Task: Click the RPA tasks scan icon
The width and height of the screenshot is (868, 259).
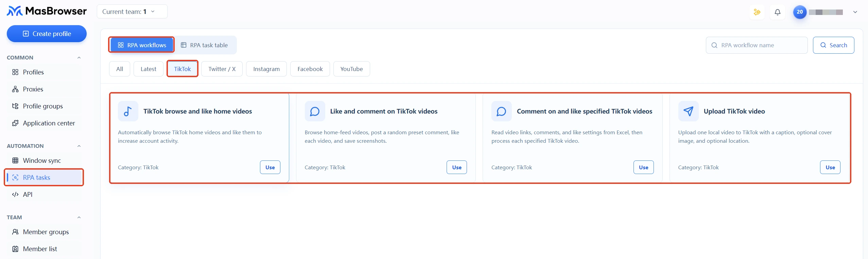Action: [x=15, y=177]
